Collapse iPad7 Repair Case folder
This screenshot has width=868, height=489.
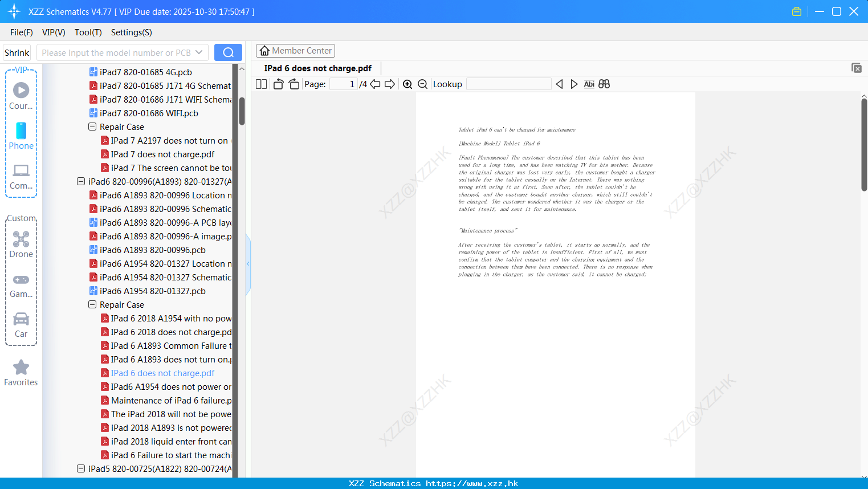pyautogui.click(x=92, y=127)
